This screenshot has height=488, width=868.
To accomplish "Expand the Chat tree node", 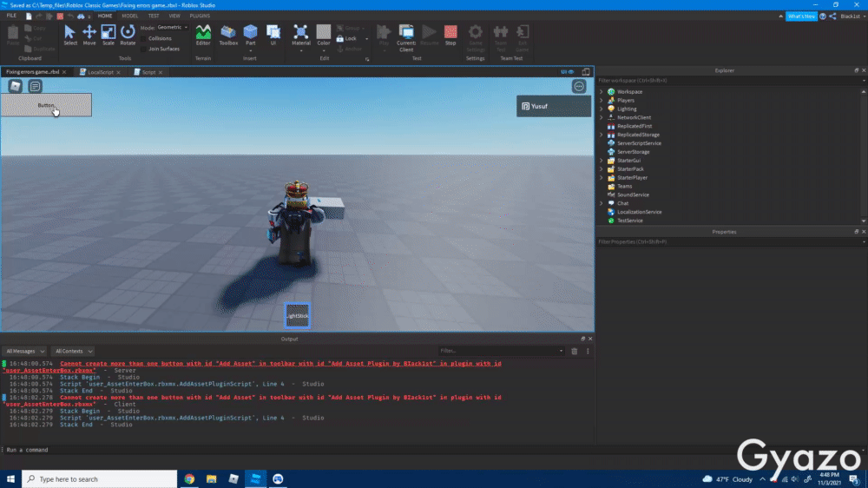I will tap(602, 203).
